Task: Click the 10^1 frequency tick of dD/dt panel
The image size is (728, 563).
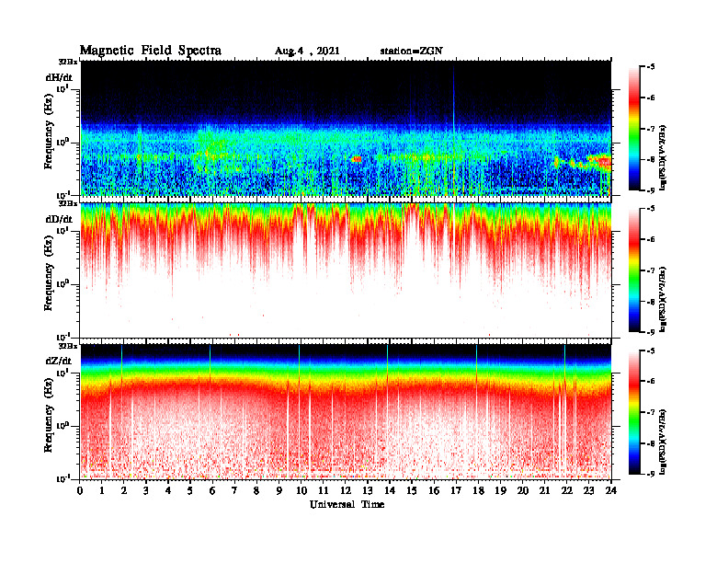Action: coord(63,230)
